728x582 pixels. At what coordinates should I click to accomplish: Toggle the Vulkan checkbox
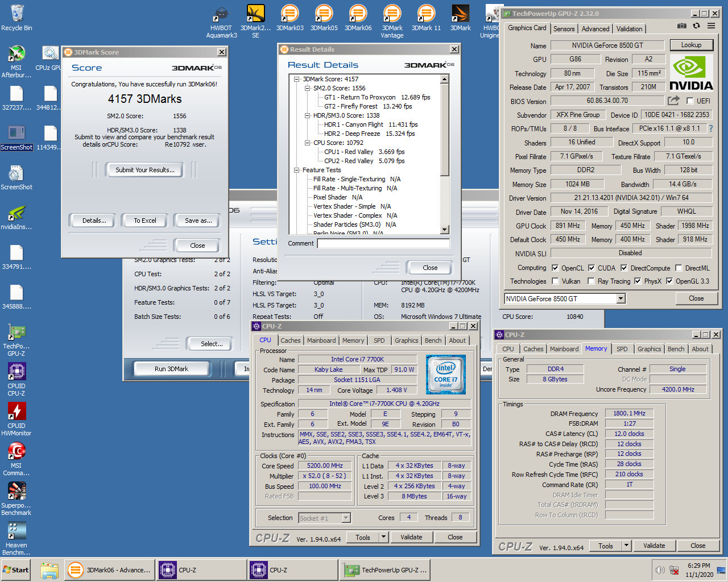[555, 281]
